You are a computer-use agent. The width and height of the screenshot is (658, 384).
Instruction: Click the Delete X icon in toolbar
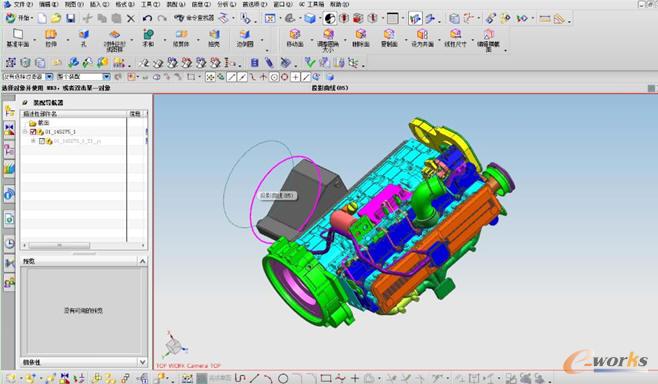(131, 18)
